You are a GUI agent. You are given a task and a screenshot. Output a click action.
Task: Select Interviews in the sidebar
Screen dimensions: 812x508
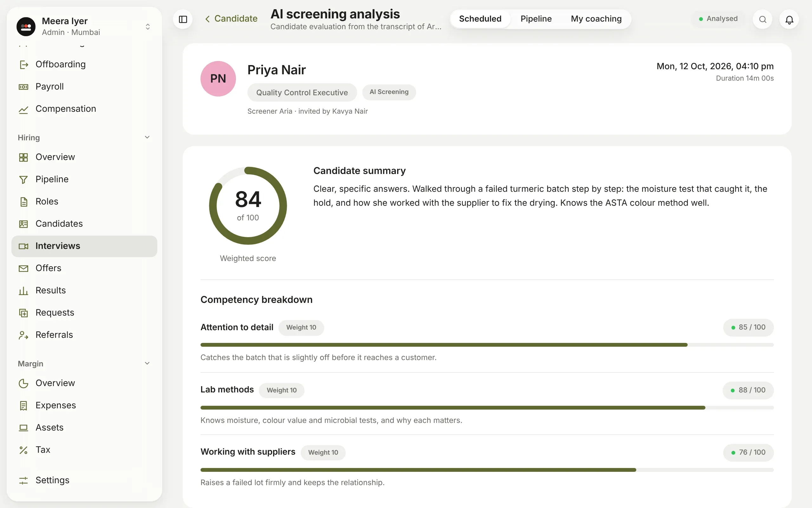point(84,246)
